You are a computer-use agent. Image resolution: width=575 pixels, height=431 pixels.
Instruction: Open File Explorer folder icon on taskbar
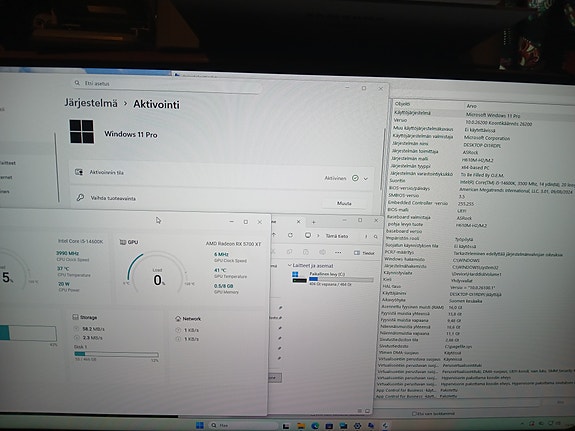tap(301, 426)
